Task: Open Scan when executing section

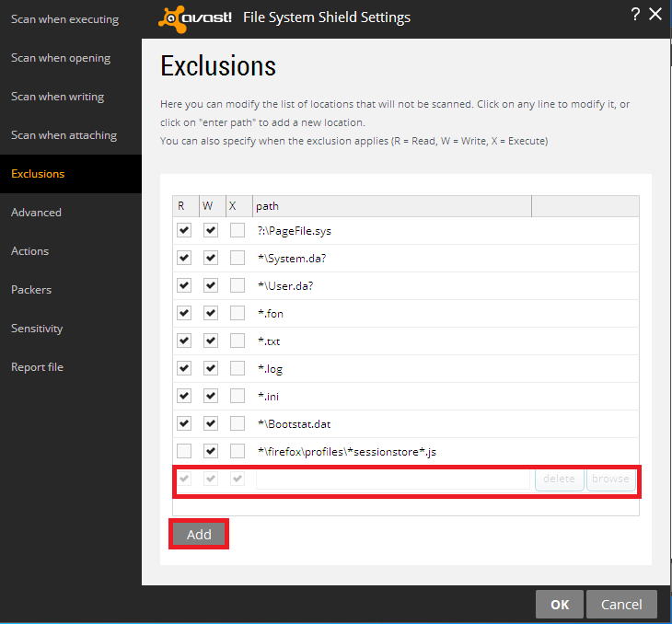Action: [x=64, y=19]
